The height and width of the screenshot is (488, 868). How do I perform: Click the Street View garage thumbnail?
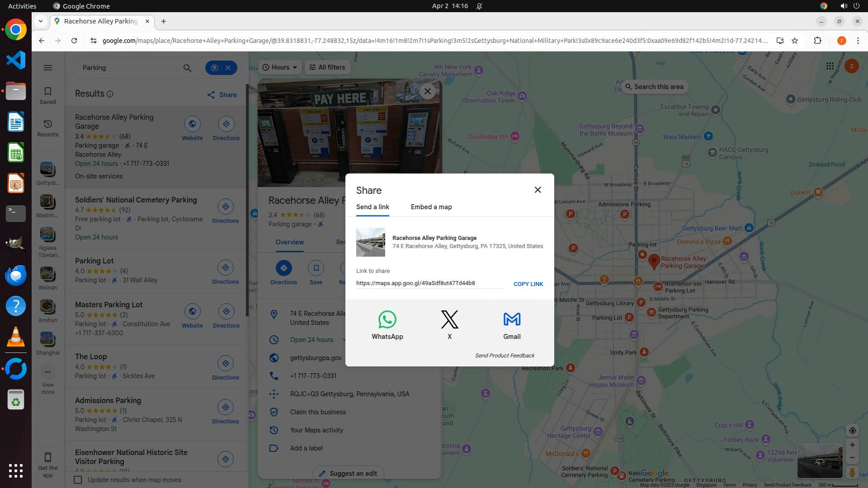click(x=820, y=461)
